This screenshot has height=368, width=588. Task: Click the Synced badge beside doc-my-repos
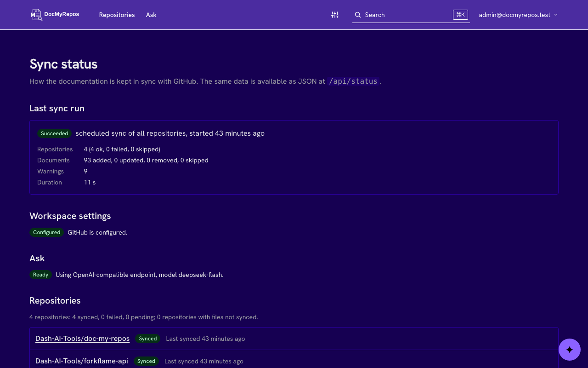[148, 339]
